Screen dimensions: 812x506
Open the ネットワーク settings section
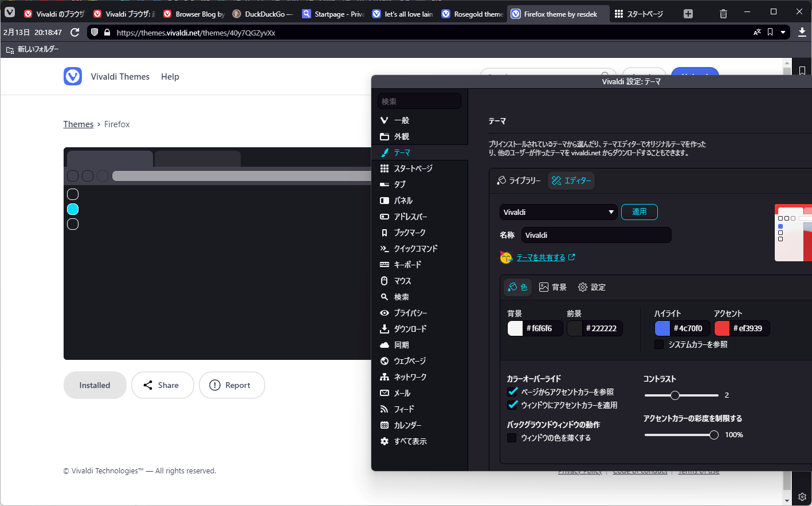tap(419, 377)
